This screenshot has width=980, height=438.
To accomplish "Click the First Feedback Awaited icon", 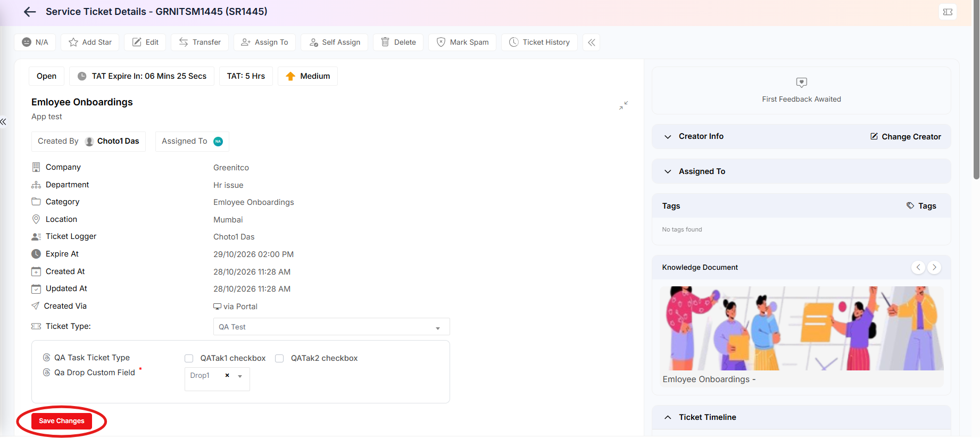I will (801, 82).
